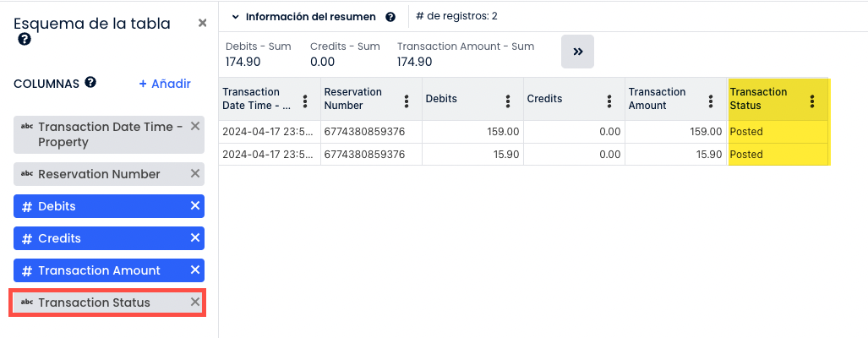868x338 pixels.
Task: Open Transaction Date Time column menu
Action: click(x=305, y=101)
